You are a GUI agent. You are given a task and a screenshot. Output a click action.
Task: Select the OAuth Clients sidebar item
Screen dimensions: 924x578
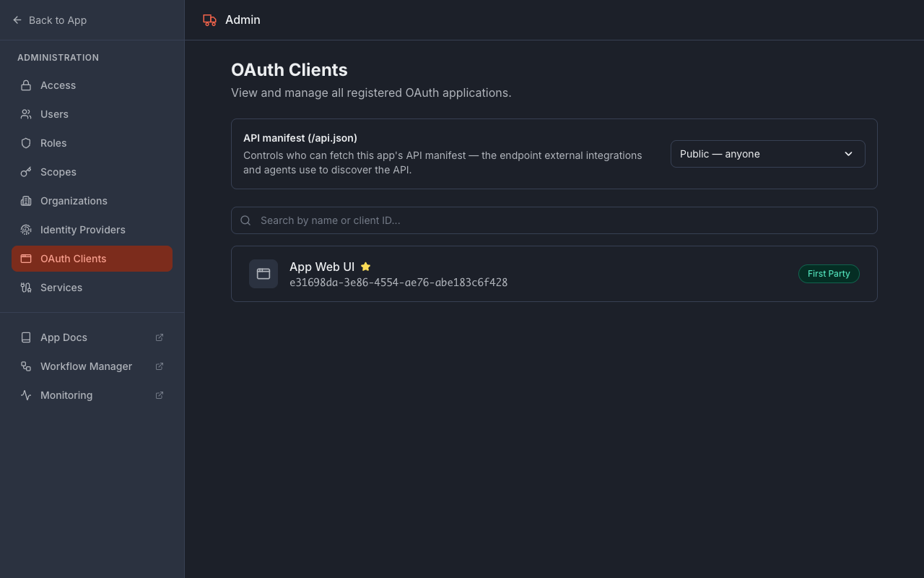pos(92,259)
